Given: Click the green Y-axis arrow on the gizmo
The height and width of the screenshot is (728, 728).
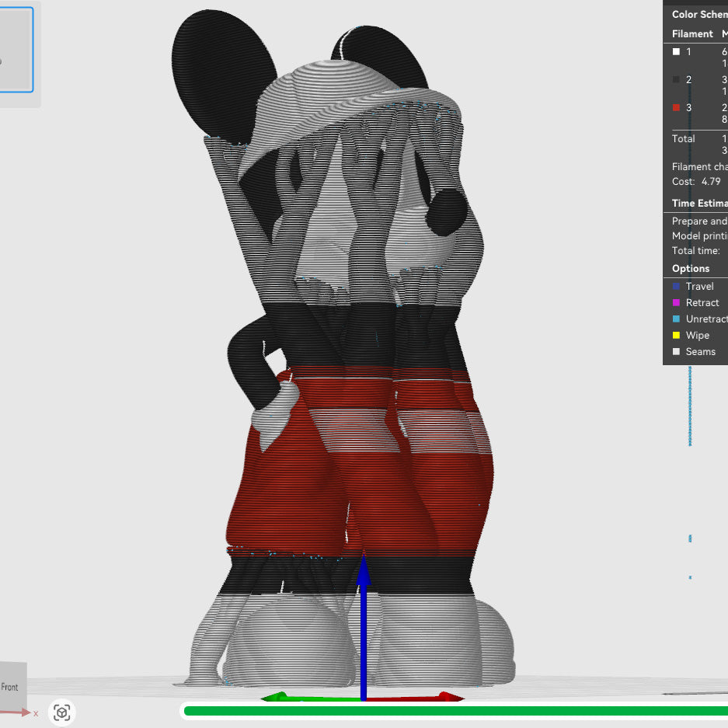Looking at the screenshot, I should coord(276,697).
